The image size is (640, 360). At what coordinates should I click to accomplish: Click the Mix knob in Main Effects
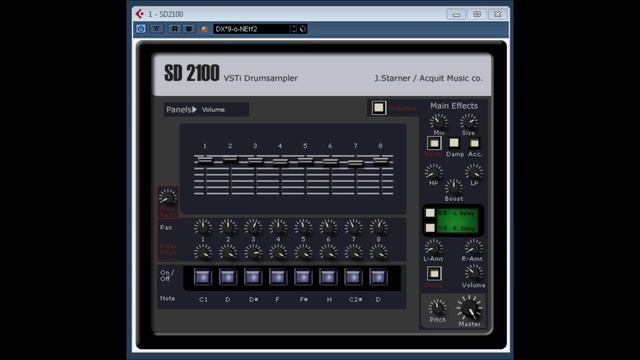tap(438, 121)
